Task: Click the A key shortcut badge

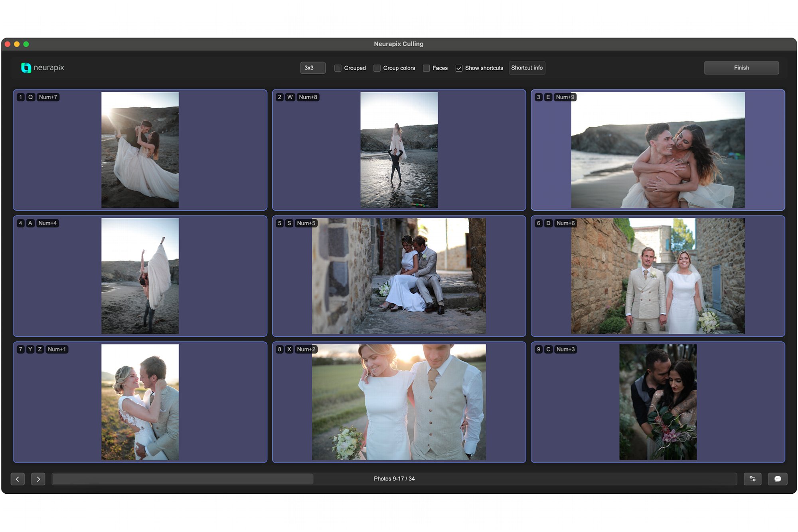Action: pyautogui.click(x=30, y=223)
